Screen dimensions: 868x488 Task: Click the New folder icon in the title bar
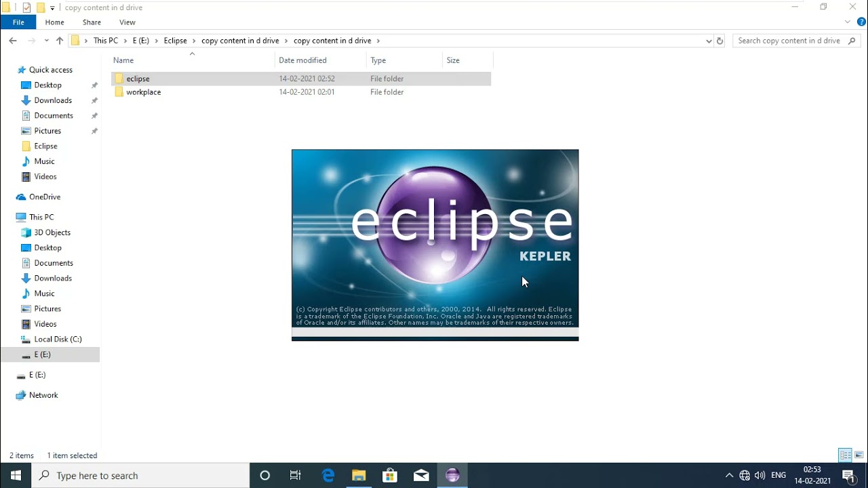pyautogui.click(x=40, y=7)
